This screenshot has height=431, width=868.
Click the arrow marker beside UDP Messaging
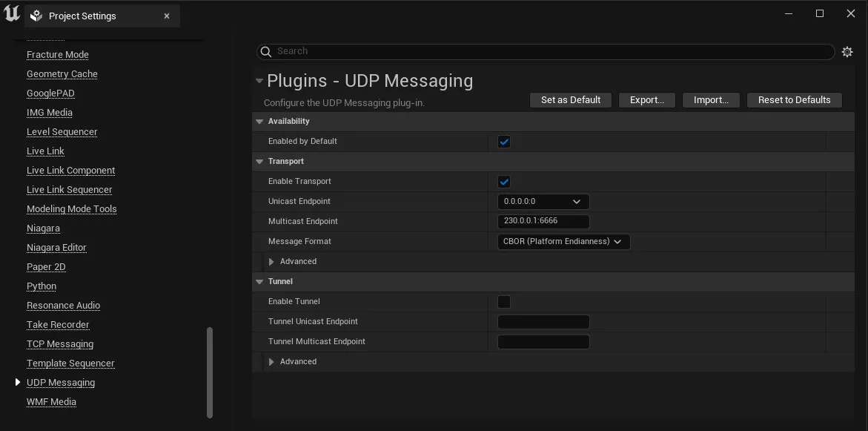coord(18,382)
